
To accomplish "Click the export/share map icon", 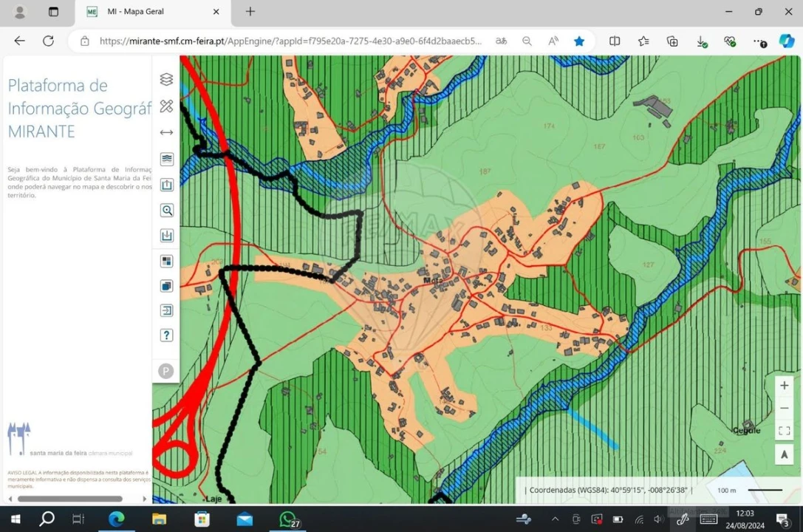I will click(x=166, y=184).
